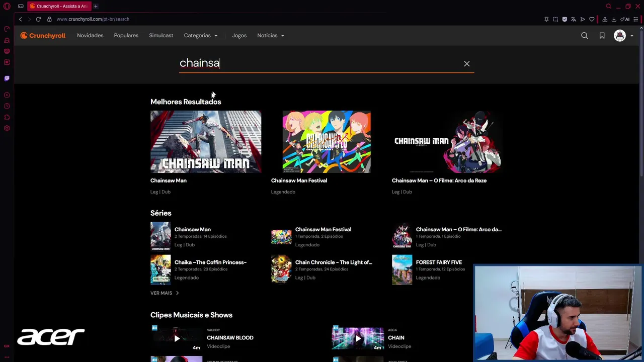The width and height of the screenshot is (644, 362).
Task: Clear the search field with X
Action: tap(467, 63)
